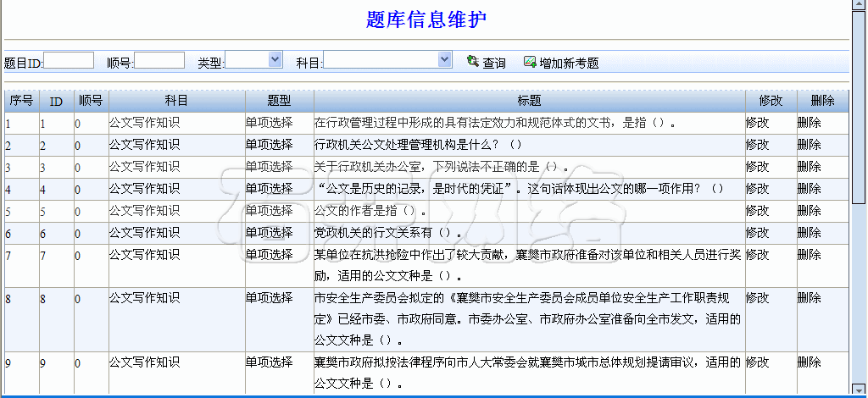Click the vertical scrollbar thumb

859,109
